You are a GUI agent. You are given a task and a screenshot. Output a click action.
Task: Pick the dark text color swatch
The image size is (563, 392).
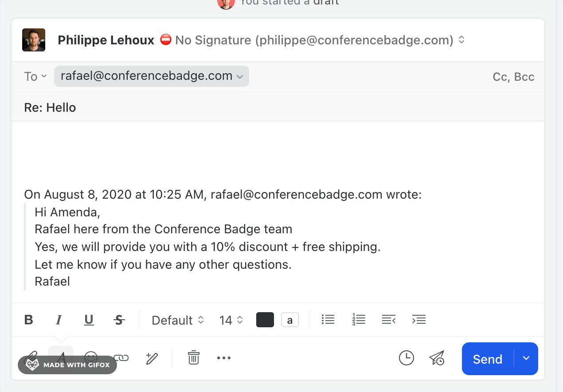[x=265, y=320]
